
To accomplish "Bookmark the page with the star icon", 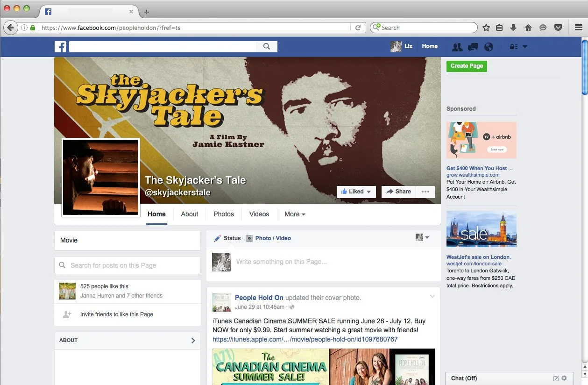I will click(486, 28).
